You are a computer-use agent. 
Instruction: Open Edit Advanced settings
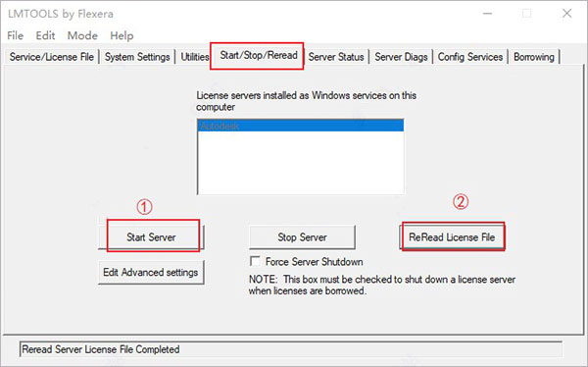click(x=151, y=272)
